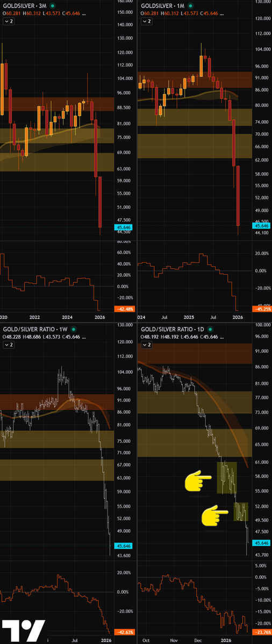Click green status dot beside GOLDSILVER 1M title
272x644 pixels.
pos(190,5)
